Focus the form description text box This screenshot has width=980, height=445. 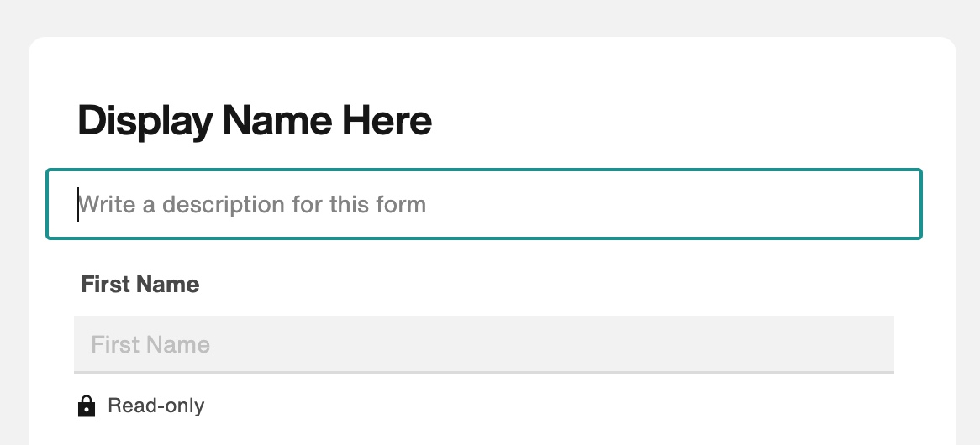(x=484, y=203)
